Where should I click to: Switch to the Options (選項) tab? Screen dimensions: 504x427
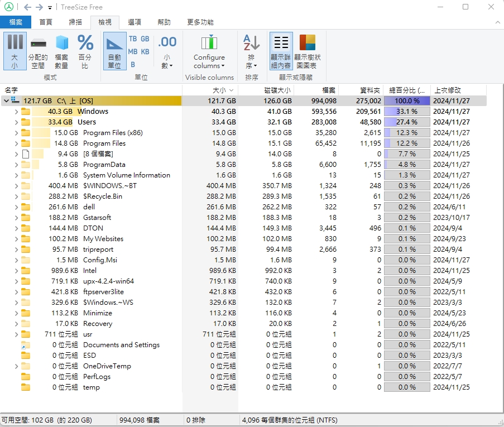coord(135,22)
